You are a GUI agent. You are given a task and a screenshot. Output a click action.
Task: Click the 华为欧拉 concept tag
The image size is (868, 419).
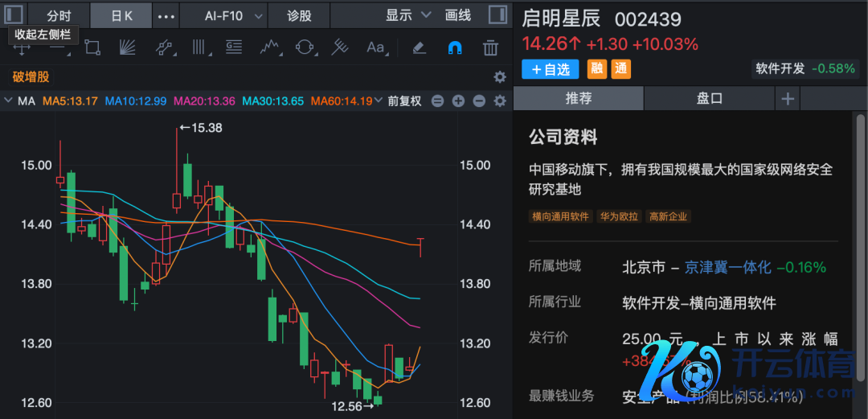tap(619, 216)
